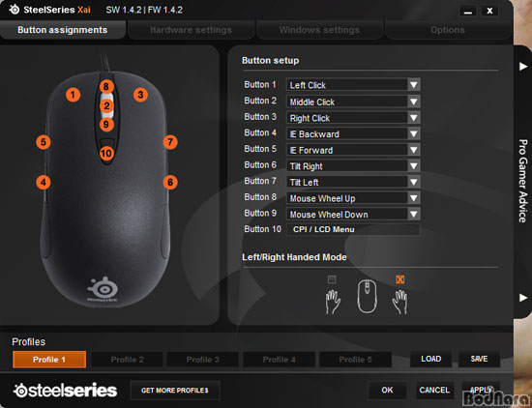Open the Options tab
Screen dimensions: 532x408
point(448,30)
